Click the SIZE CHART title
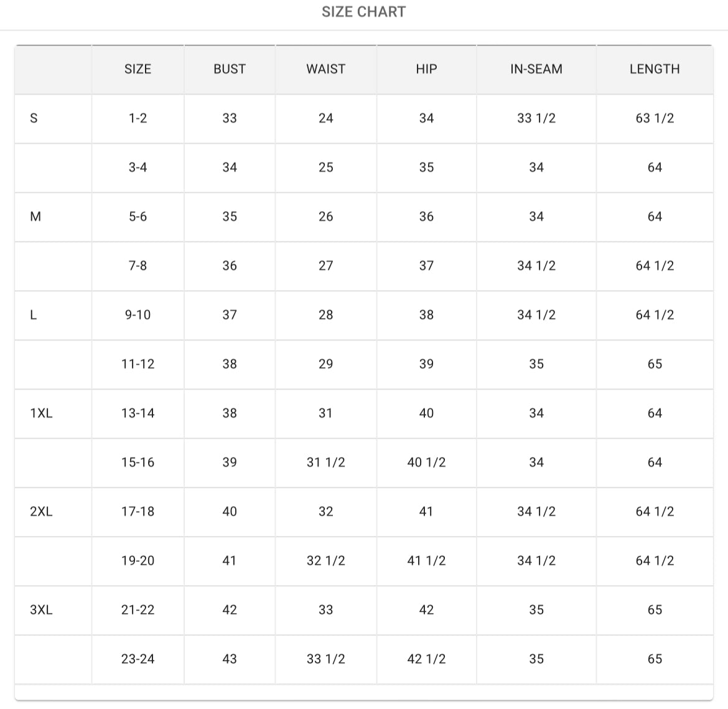This screenshot has height=709, width=728. [363, 12]
